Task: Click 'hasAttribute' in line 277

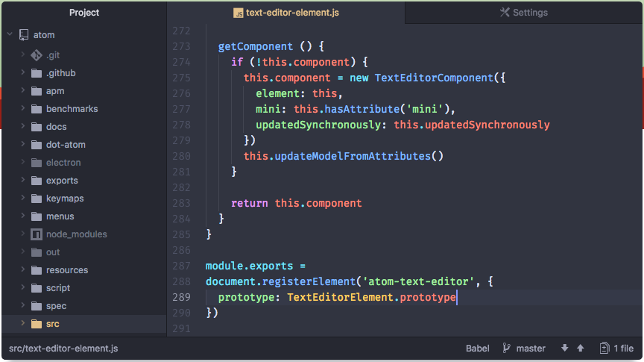Action: point(362,109)
